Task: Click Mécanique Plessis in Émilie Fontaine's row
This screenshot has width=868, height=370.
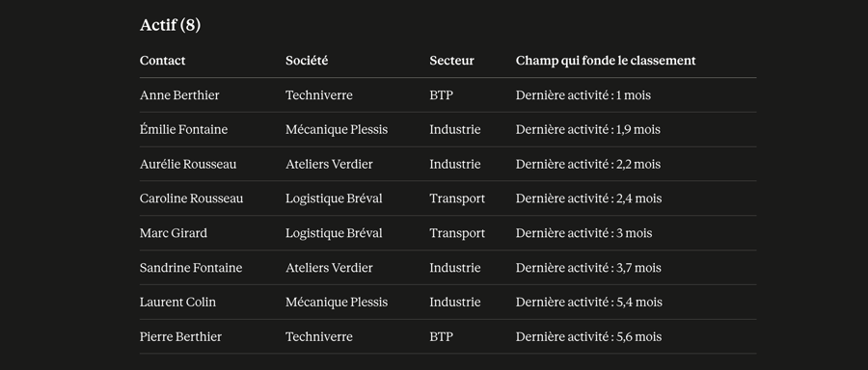Action: click(x=337, y=129)
